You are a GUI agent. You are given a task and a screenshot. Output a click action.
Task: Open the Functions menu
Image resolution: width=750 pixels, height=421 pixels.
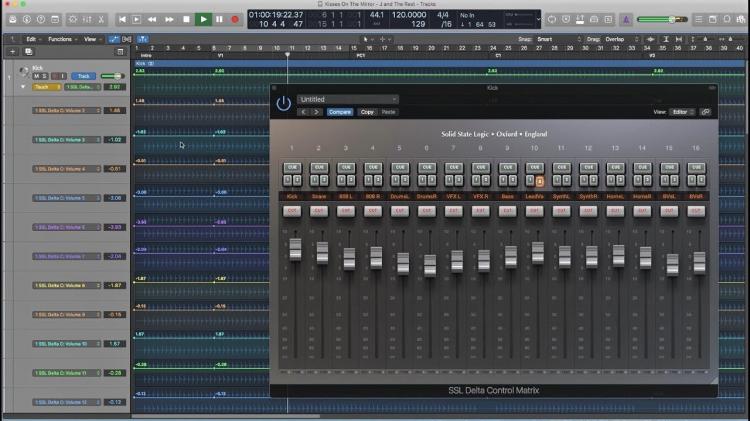[62, 39]
